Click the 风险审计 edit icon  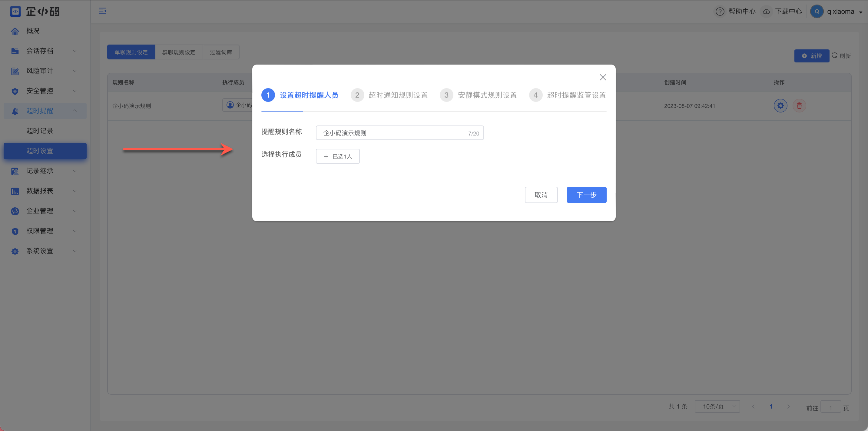tap(15, 71)
